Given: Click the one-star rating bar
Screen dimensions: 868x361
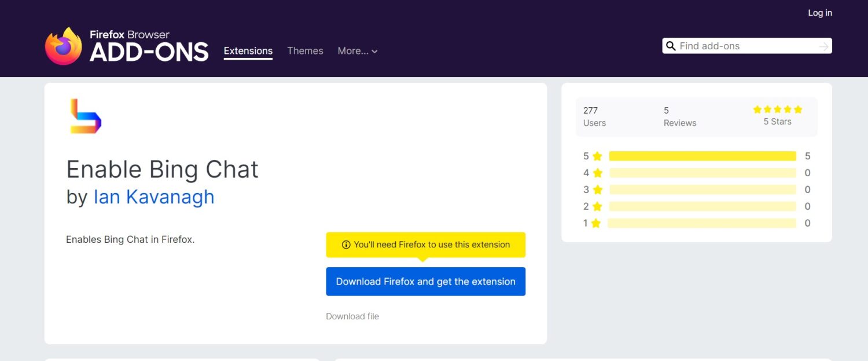Looking at the screenshot, I should click(702, 223).
